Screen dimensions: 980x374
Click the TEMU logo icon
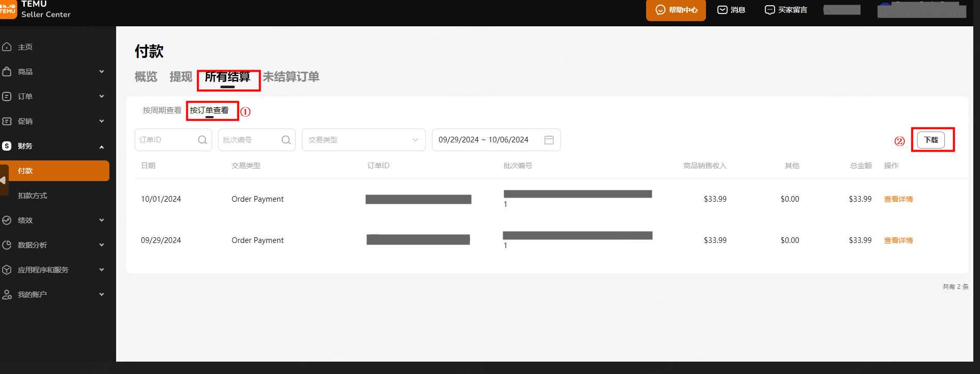(8, 9)
